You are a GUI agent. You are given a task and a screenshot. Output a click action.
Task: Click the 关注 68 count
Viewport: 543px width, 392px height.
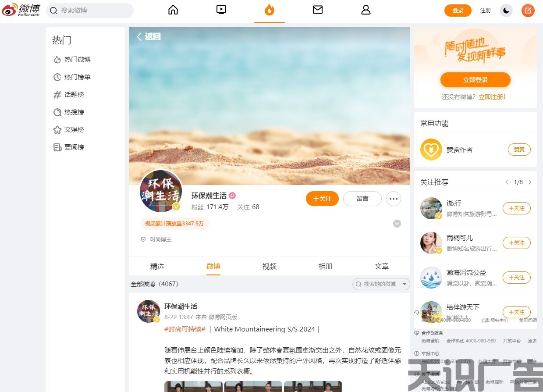[248, 207]
